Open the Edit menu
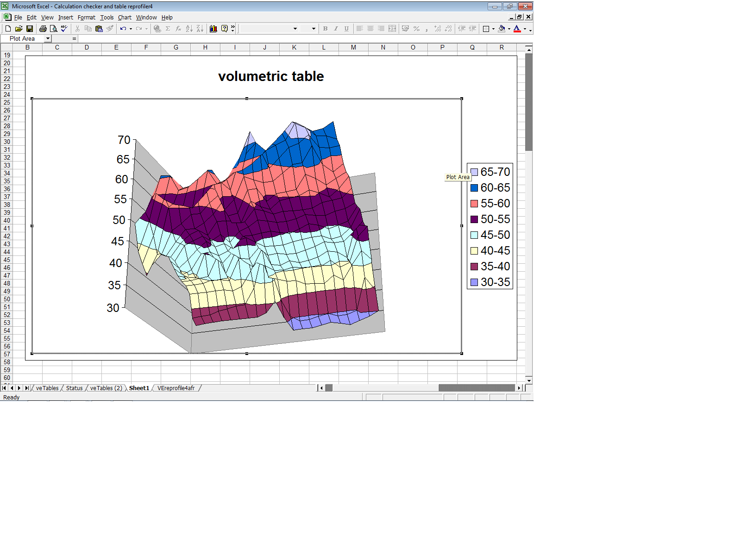Screen dimensions: 747x560 click(31, 18)
